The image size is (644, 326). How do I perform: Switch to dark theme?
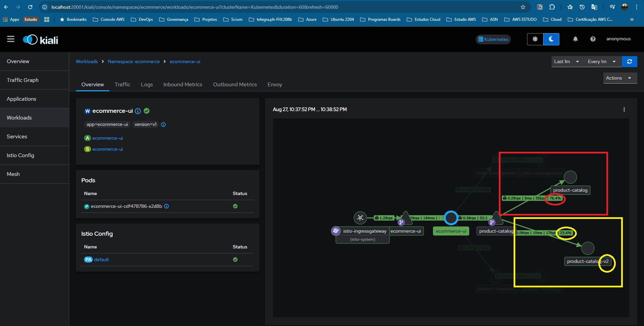(551, 39)
